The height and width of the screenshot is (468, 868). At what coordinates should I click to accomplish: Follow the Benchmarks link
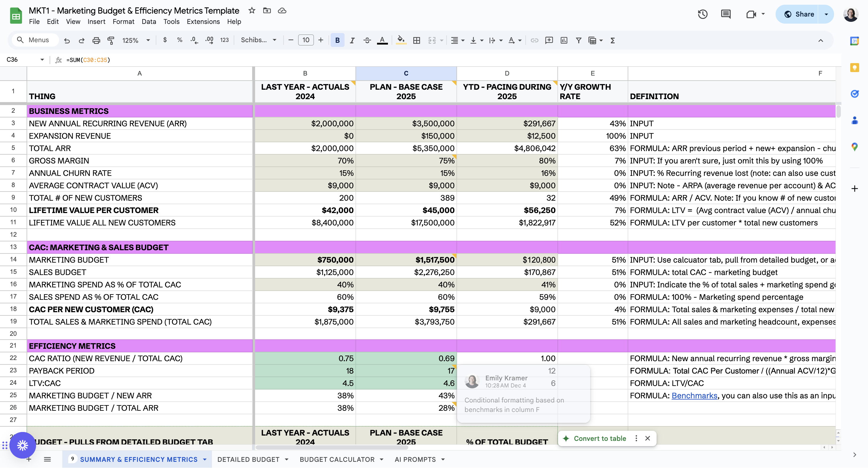[694, 395]
